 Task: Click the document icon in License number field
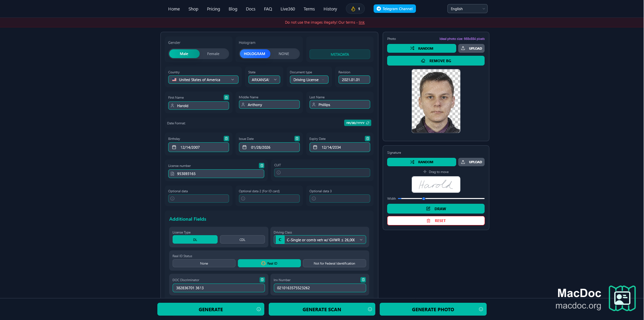[173, 174]
